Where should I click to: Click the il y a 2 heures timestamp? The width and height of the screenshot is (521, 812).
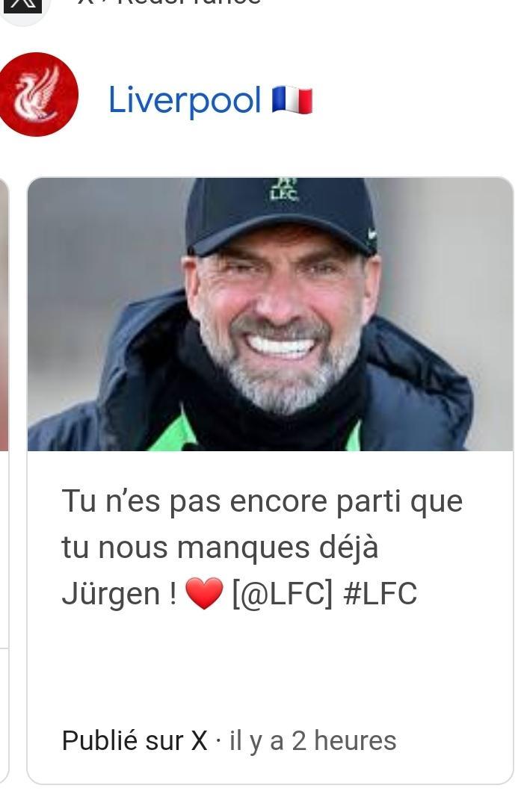tap(312, 740)
